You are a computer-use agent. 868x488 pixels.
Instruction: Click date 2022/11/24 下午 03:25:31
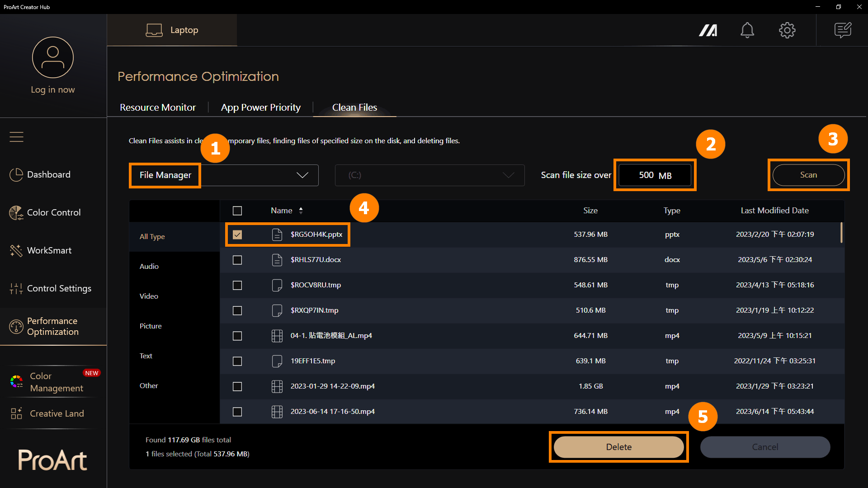coord(774,361)
